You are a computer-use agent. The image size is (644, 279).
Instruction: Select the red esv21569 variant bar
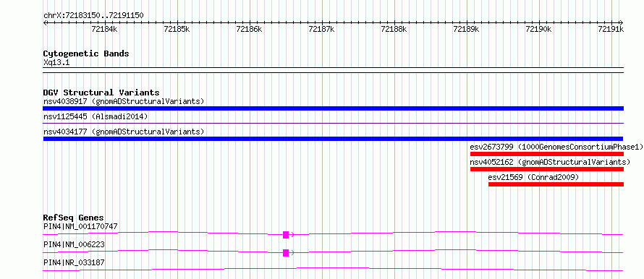coord(556,184)
